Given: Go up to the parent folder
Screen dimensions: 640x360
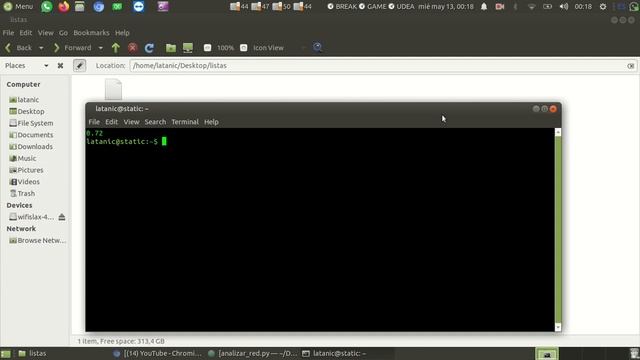Looking at the screenshot, I should coord(116,48).
